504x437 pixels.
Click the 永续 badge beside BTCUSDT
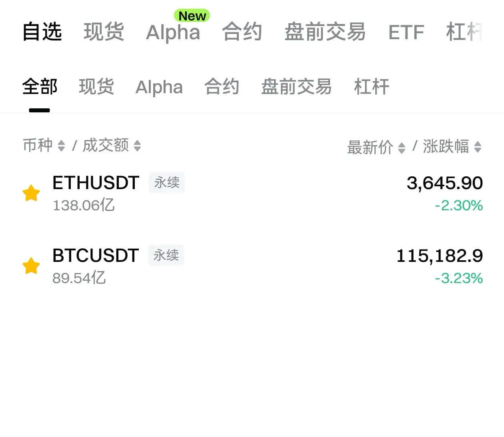[x=166, y=255]
